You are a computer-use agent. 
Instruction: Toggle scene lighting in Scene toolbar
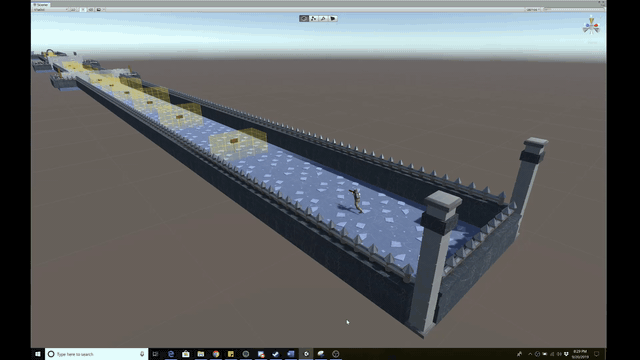83,9
